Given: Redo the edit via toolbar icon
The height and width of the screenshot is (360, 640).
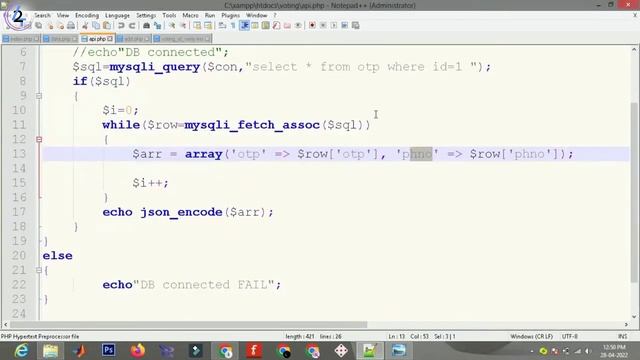Looking at the screenshot, I should click(132, 26).
